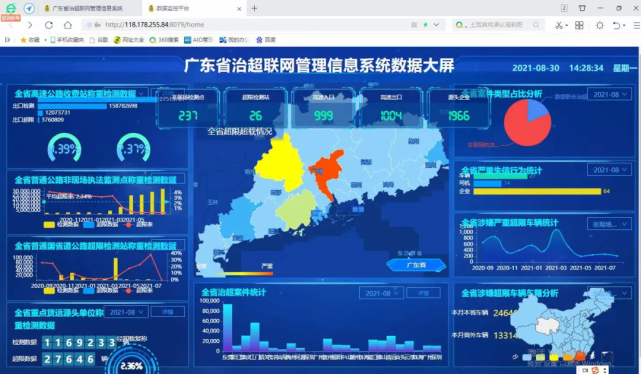Open the 手机收藏夹 bookmark folder
This screenshot has width=641, height=374.
tap(67, 40)
